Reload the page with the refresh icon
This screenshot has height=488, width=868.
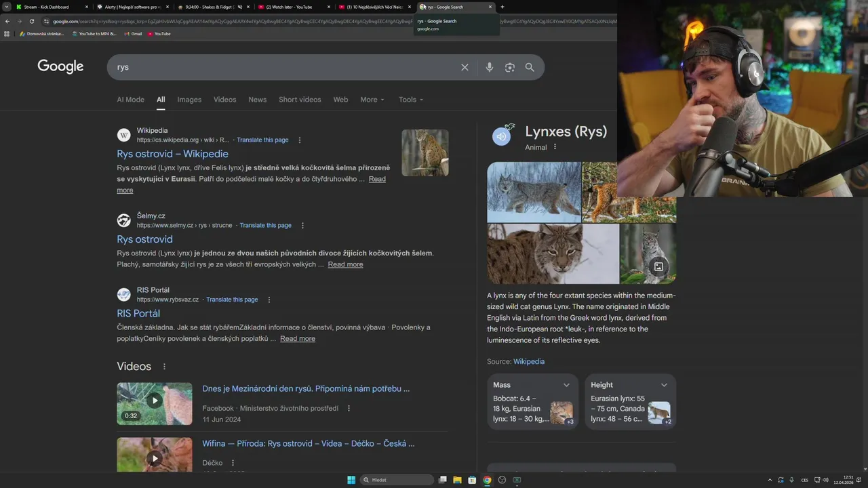pyautogui.click(x=31, y=21)
